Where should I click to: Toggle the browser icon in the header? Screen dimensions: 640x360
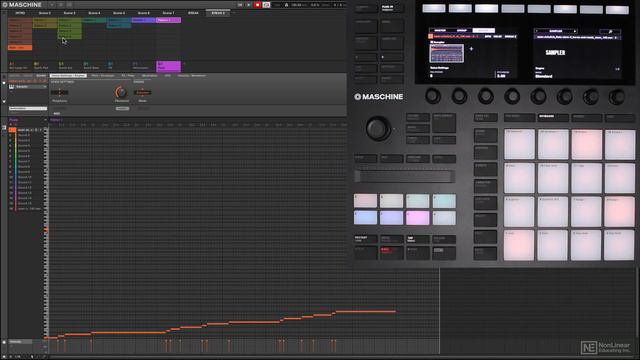[61, 4]
